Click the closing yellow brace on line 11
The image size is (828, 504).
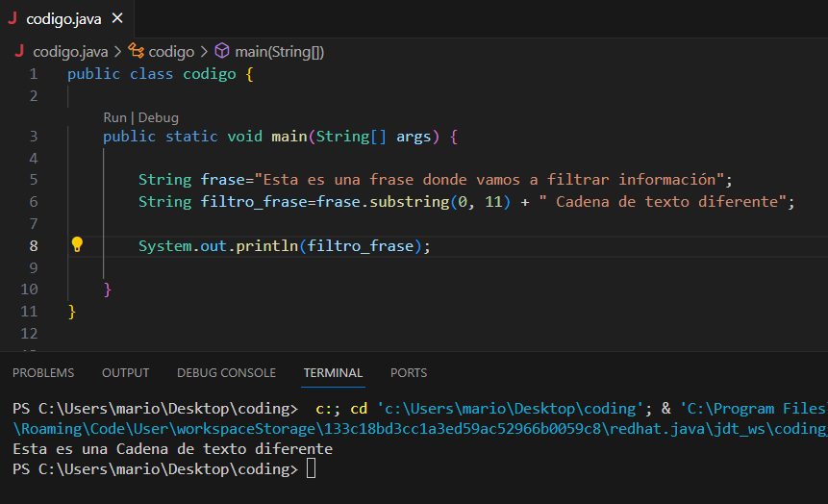tap(72, 312)
